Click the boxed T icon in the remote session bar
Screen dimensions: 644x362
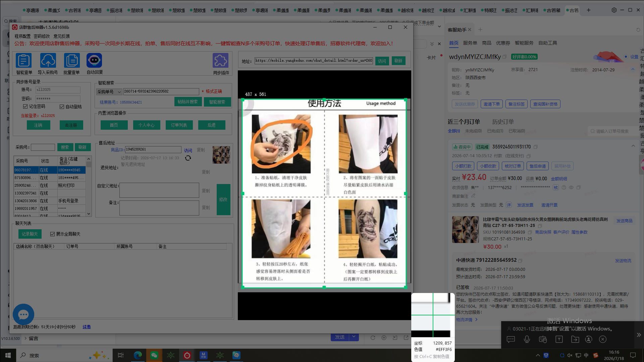click(x=559, y=340)
